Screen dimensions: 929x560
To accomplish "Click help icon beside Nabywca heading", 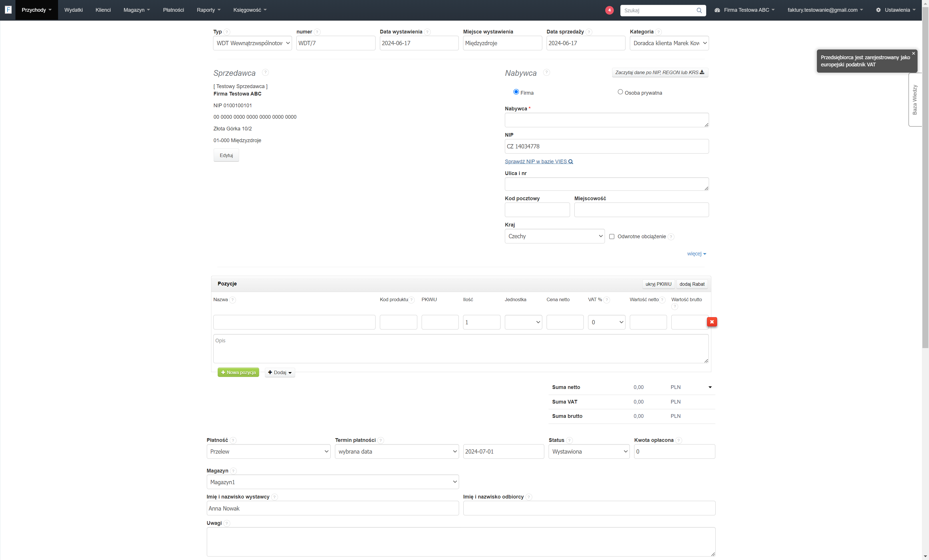I will (546, 72).
